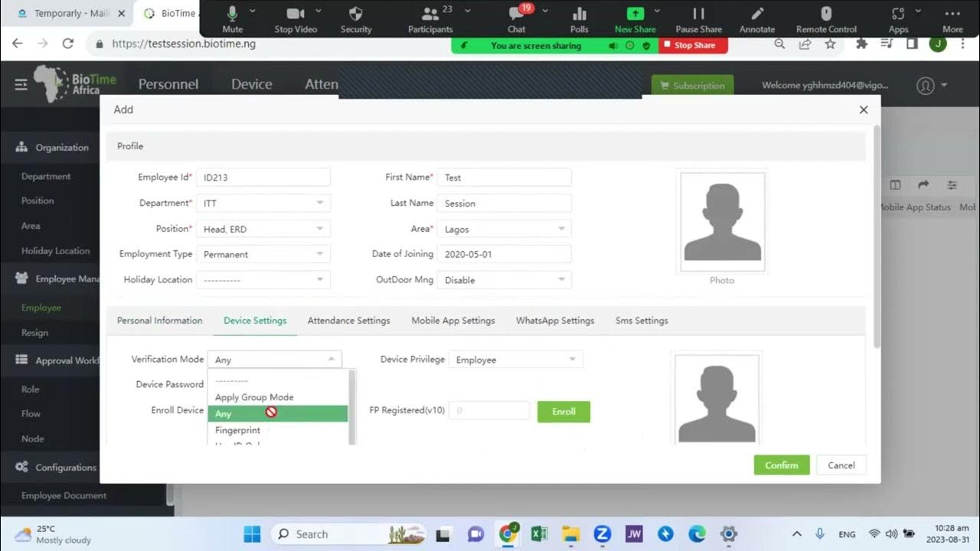Expand Mute audio options arrow

tap(253, 11)
